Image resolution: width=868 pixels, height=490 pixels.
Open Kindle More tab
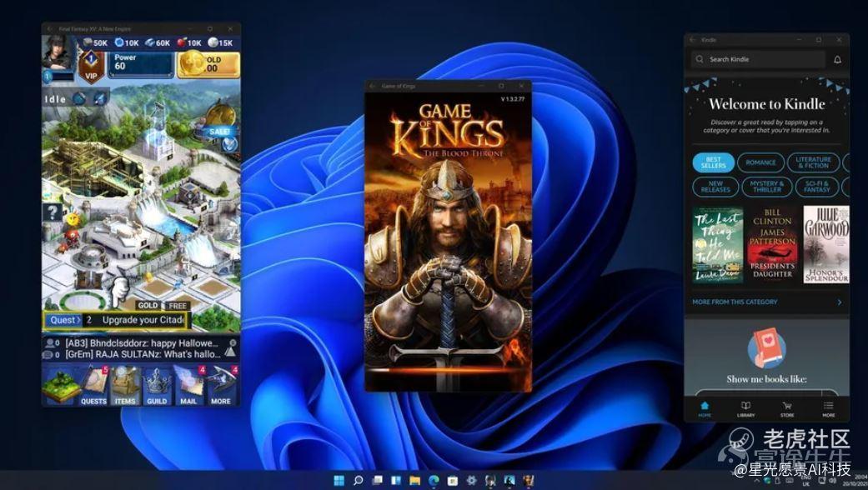point(828,409)
